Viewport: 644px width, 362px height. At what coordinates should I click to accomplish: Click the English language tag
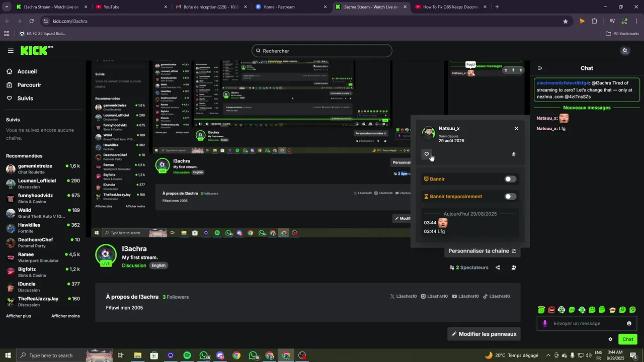pos(158,265)
